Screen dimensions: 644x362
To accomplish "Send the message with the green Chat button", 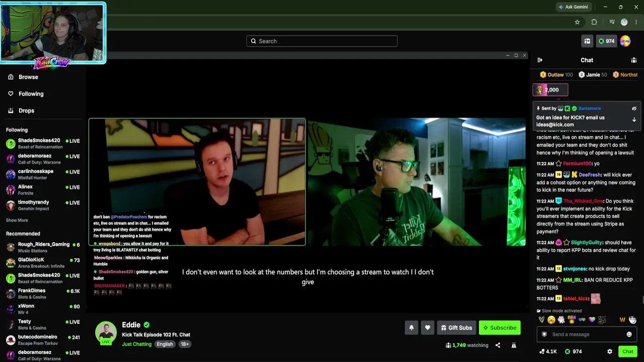I will (x=628, y=351).
